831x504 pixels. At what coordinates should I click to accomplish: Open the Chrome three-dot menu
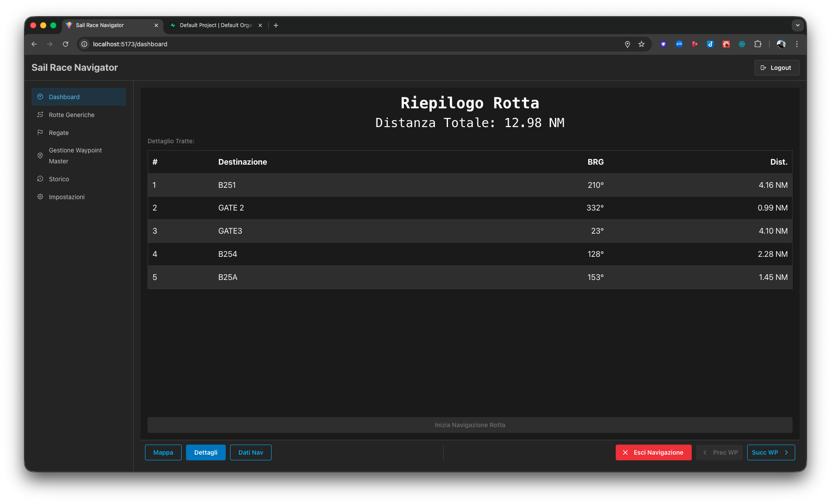tap(797, 44)
